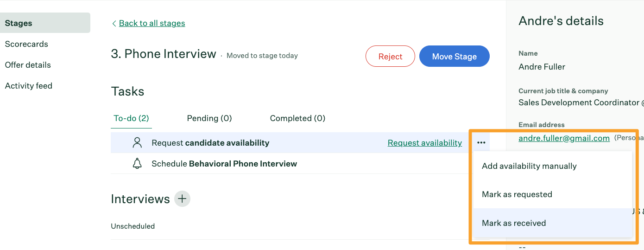This screenshot has height=250, width=644.
Task: Click the person icon beside Request candidate availability
Action: [x=137, y=143]
